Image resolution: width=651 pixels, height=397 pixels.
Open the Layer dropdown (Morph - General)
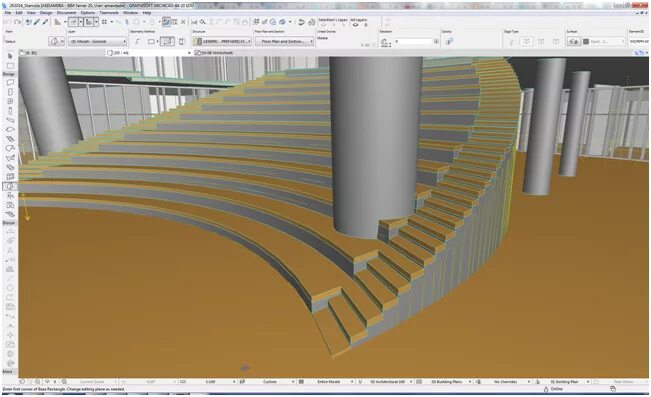[x=98, y=42]
